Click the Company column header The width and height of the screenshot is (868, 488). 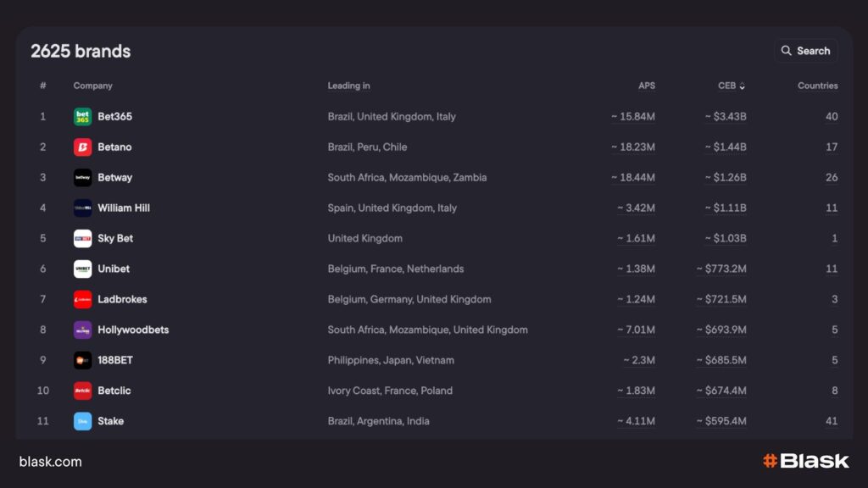[x=92, y=86]
